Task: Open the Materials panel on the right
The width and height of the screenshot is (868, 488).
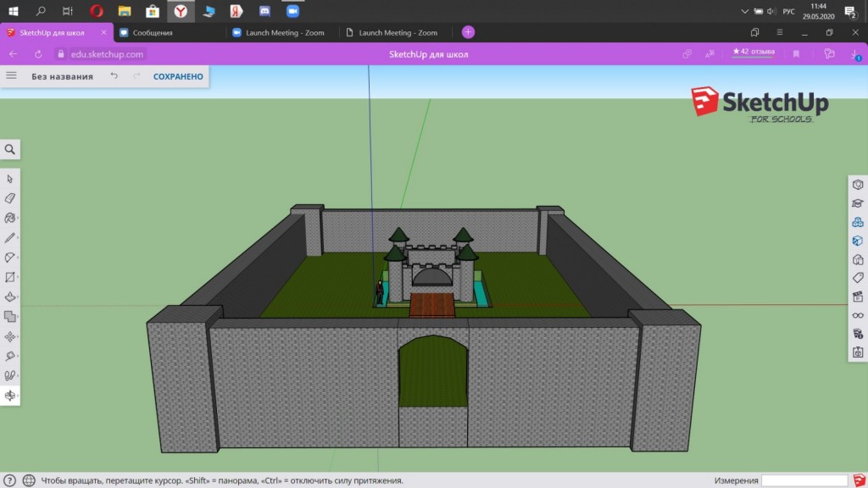Action: (858, 241)
